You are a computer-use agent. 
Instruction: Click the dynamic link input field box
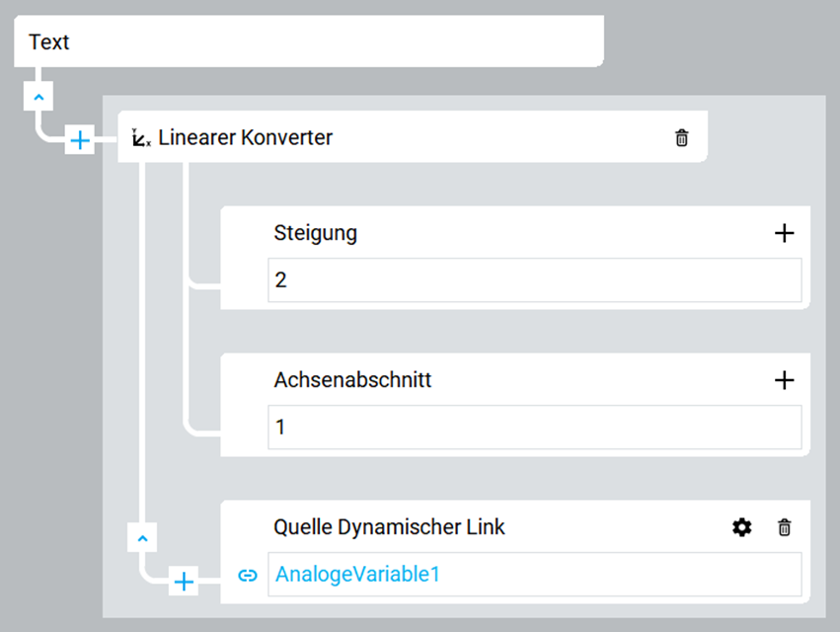pyautogui.click(x=535, y=574)
